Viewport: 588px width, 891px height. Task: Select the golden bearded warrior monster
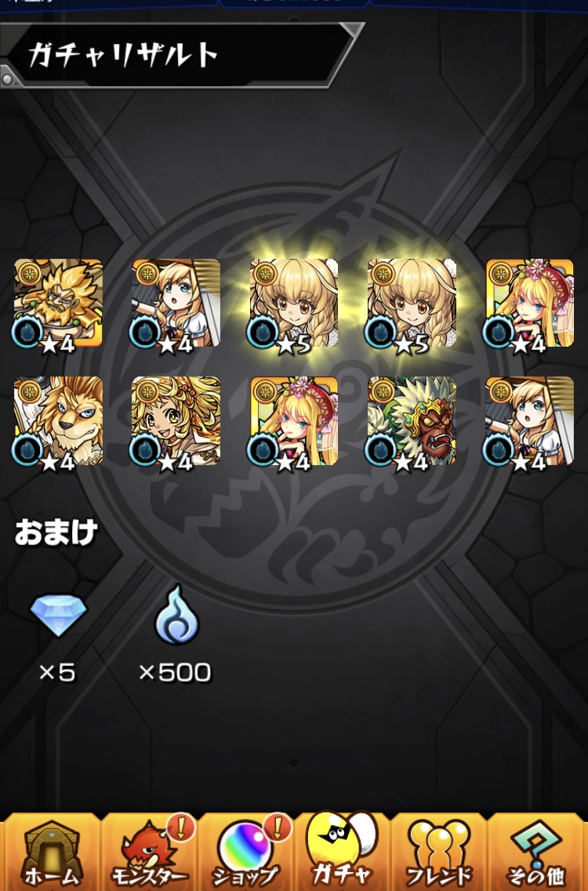(58, 304)
